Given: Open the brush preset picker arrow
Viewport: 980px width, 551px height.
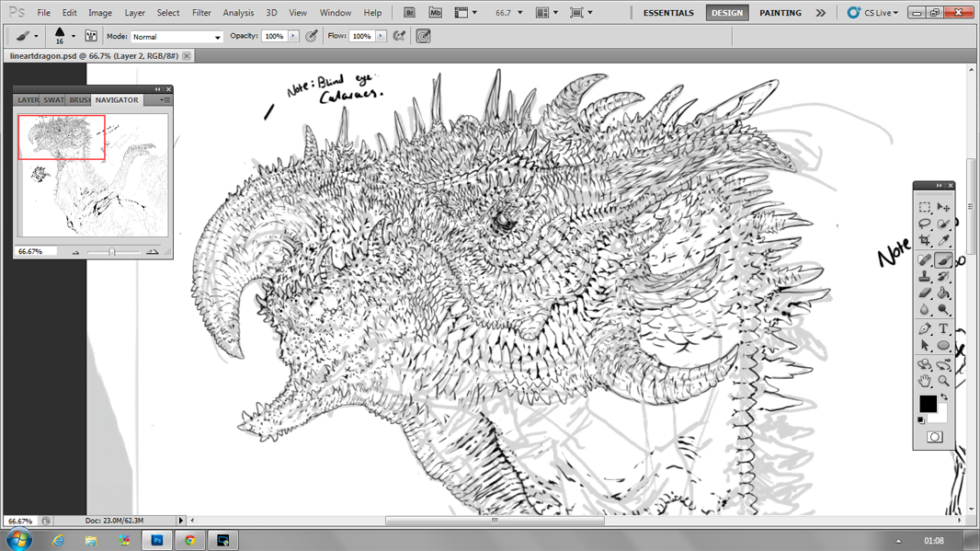Looking at the screenshot, I should tap(73, 37).
